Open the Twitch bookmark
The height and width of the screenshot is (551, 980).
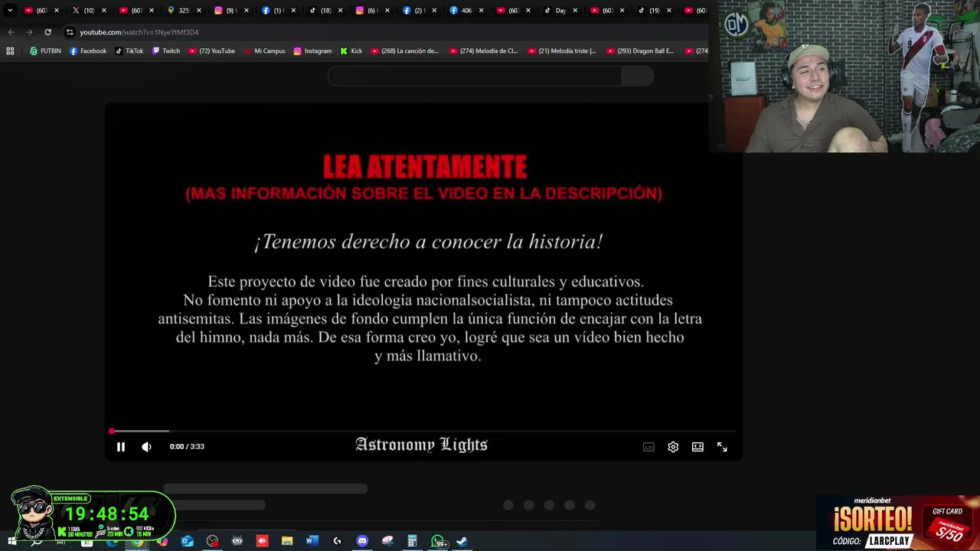pos(166,51)
